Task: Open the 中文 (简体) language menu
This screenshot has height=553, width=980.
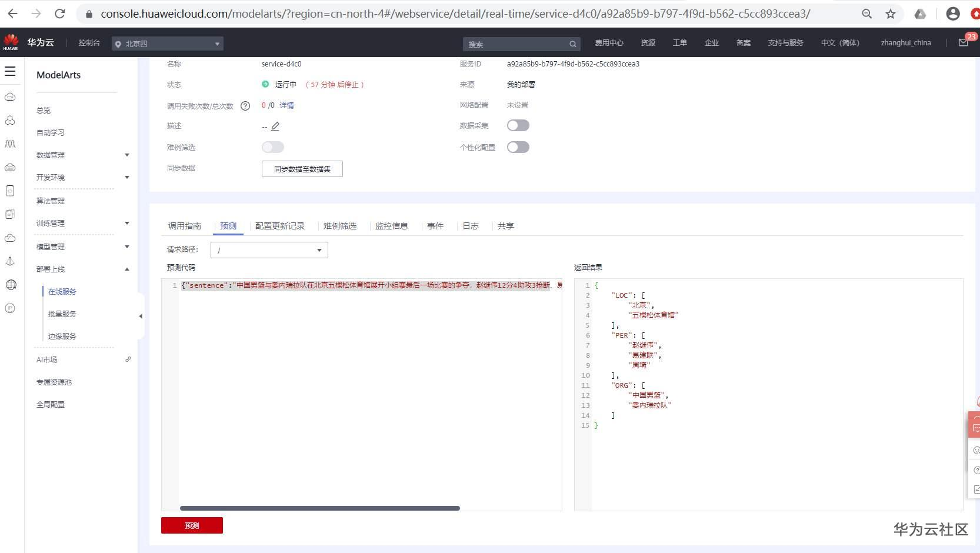Action: (x=840, y=43)
